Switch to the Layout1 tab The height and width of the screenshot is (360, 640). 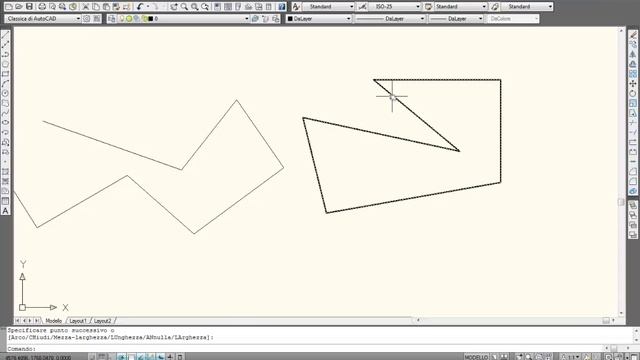point(78,321)
